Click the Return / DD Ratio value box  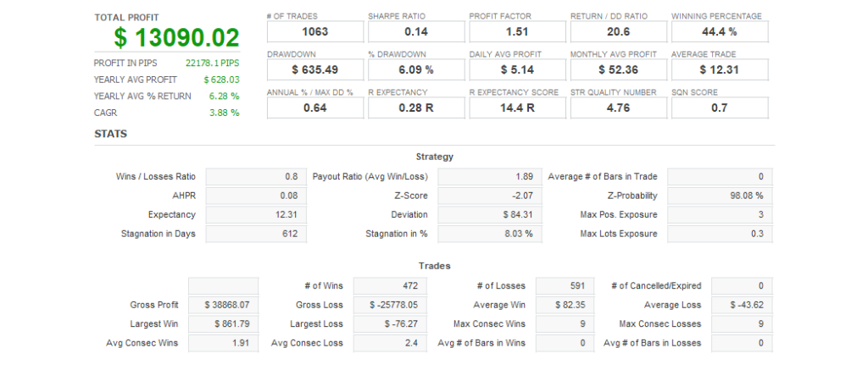coord(618,32)
